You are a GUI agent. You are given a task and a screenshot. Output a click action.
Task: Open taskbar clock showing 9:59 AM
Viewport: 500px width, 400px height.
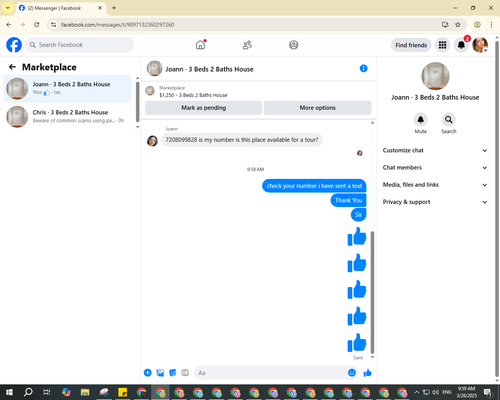coord(466,392)
